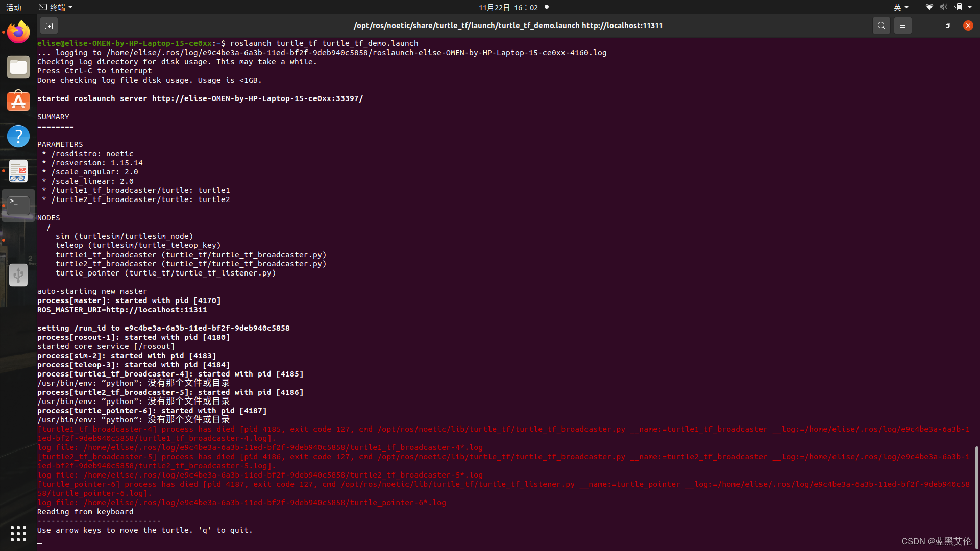980x551 pixels.
Task: Open the terminal hamburger menu
Action: 902,26
